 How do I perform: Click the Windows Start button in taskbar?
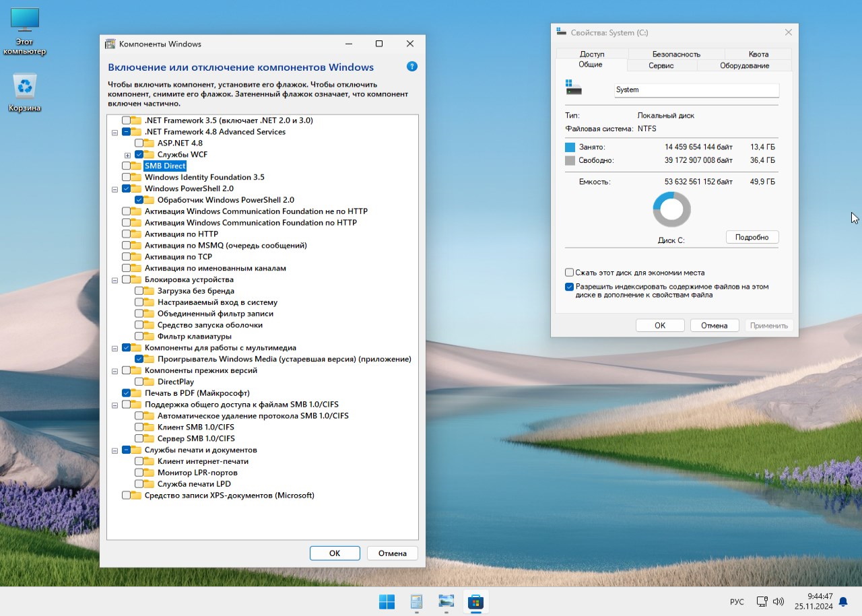pyautogui.click(x=387, y=601)
